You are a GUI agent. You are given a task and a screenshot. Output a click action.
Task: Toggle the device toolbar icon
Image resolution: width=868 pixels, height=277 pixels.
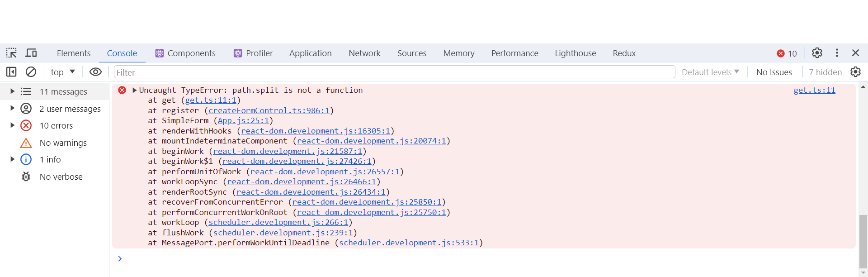click(31, 53)
